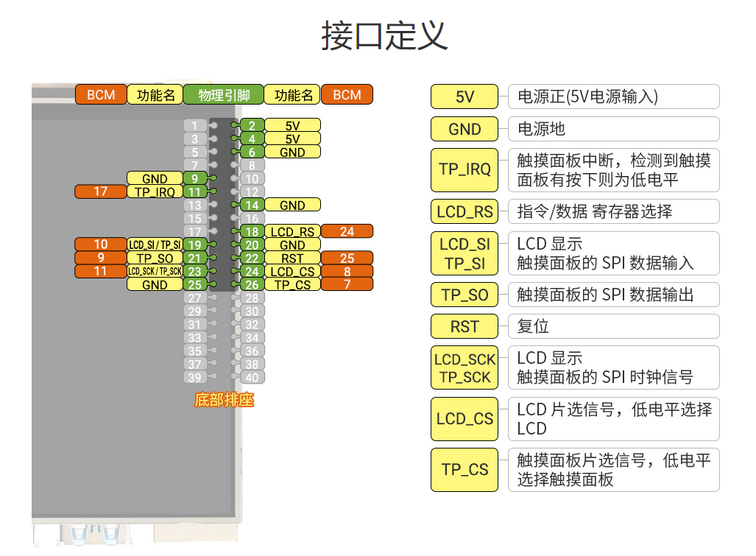Viewport: 756px width, 556px height.
Task: Select the TP_IRQ label beside pin 11
Action: click(x=155, y=191)
